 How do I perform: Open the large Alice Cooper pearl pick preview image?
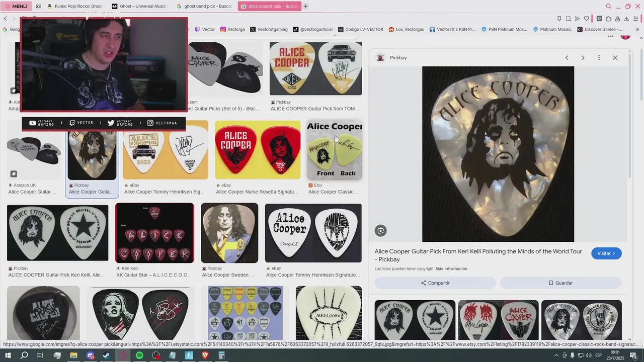(x=498, y=154)
